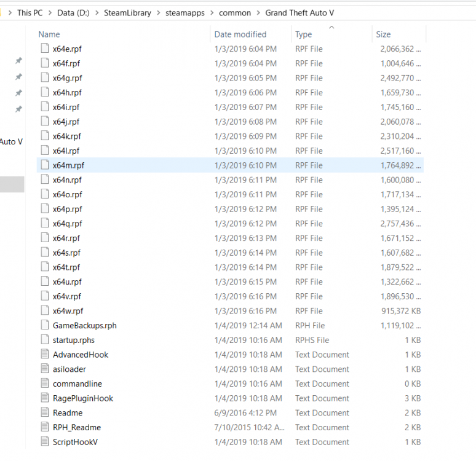The image size is (476, 461).
Task: Click the x64w.rpf file icon
Action: click(45, 310)
